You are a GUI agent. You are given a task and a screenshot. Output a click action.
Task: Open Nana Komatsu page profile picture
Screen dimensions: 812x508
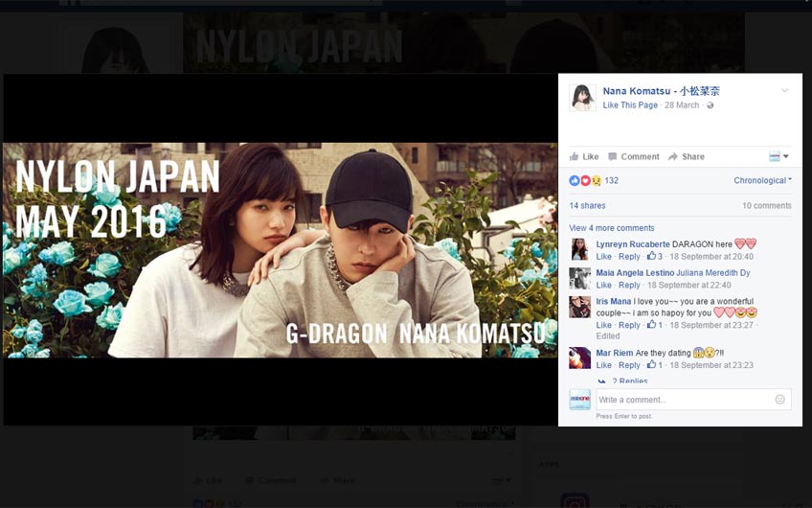[582, 97]
